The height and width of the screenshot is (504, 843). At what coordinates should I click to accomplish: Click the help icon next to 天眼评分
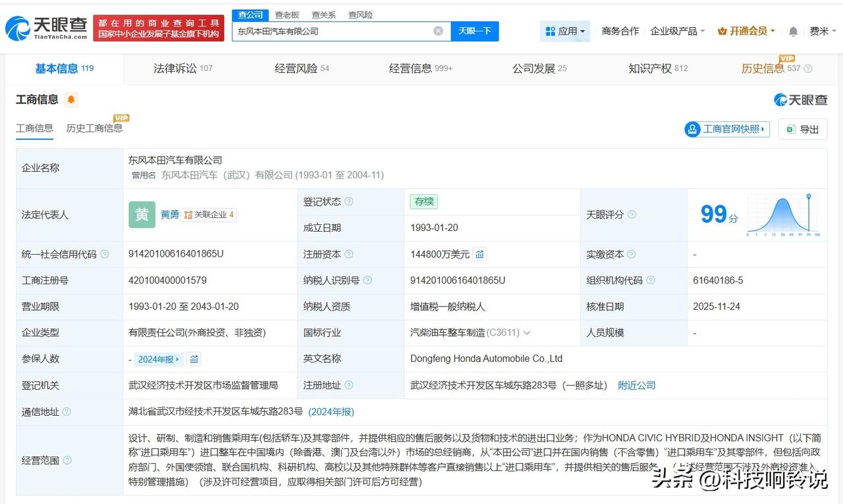click(x=632, y=214)
